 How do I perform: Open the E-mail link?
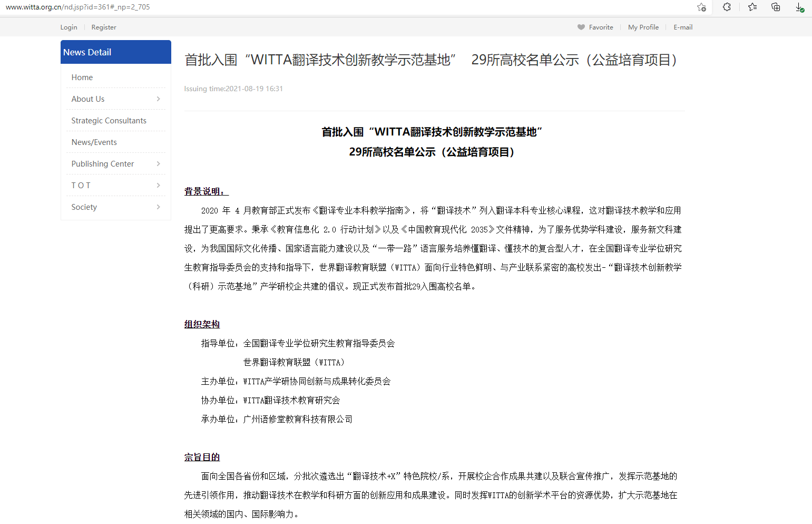[683, 27]
